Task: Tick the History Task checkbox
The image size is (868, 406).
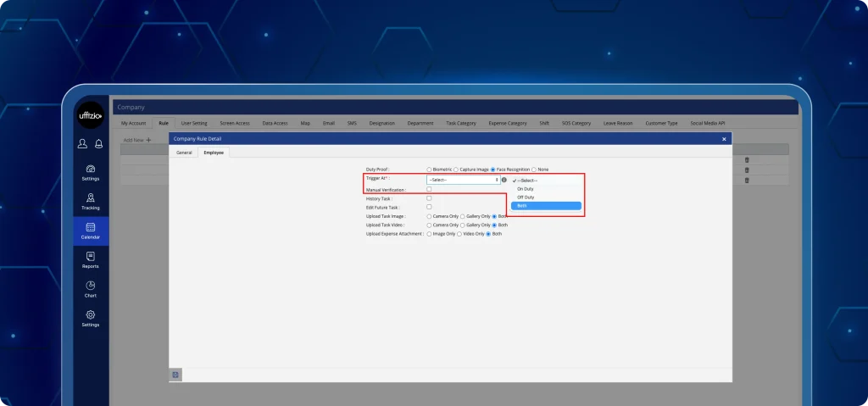Action: (430, 198)
